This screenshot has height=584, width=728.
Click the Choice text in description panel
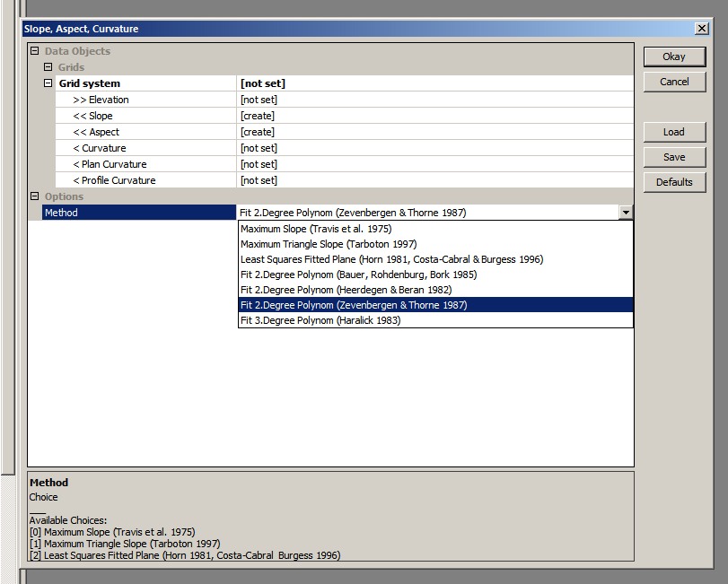point(44,497)
